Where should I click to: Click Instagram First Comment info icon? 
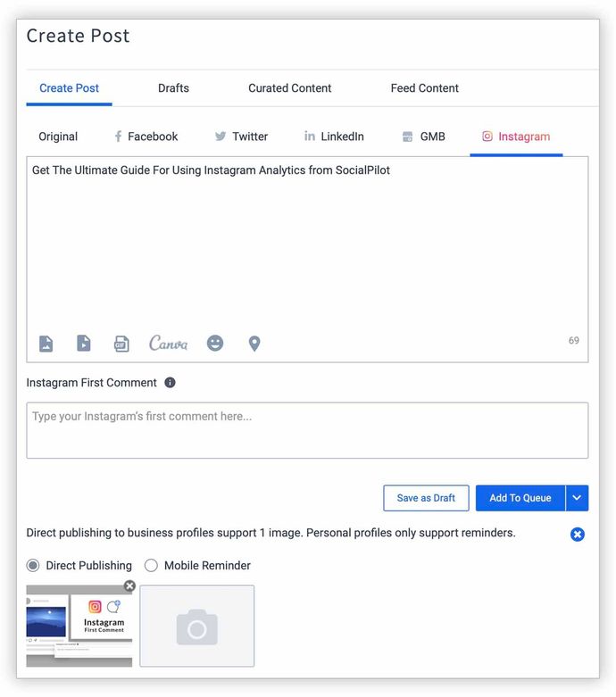pyautogui.click(x=170, y=383)
